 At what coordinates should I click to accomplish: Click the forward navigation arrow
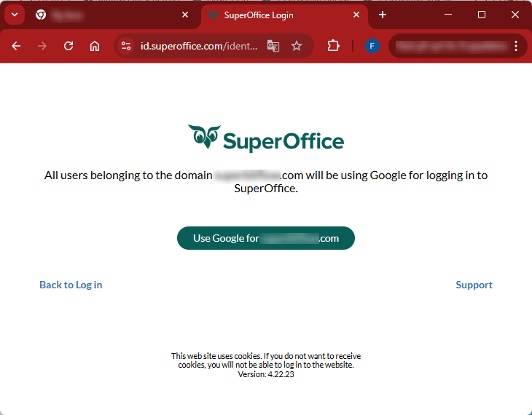coord(42,46)
